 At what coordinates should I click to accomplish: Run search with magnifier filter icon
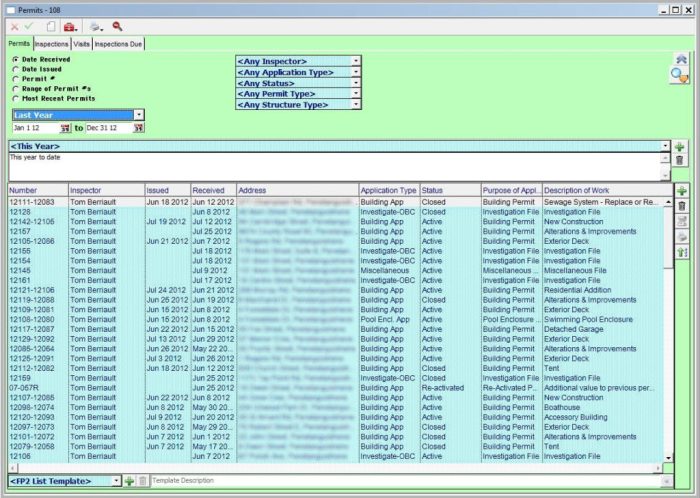[x=679, y=75]
